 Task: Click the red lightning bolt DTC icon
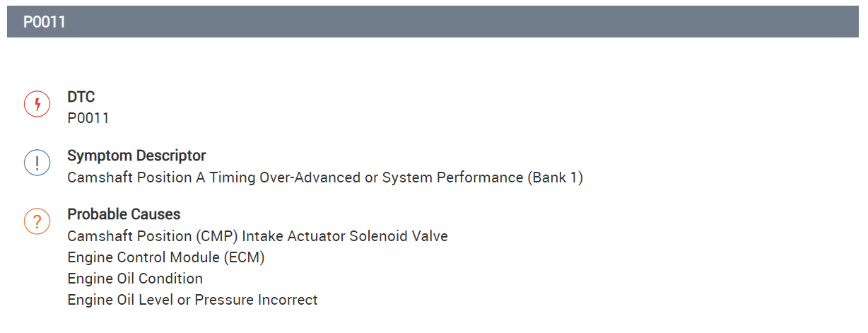tap(37, 105)
